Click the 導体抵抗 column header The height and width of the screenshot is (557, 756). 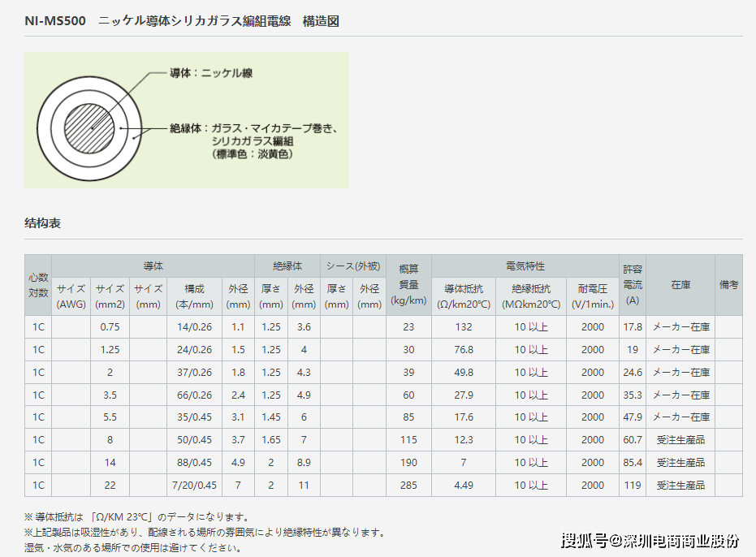pos(464,296)
